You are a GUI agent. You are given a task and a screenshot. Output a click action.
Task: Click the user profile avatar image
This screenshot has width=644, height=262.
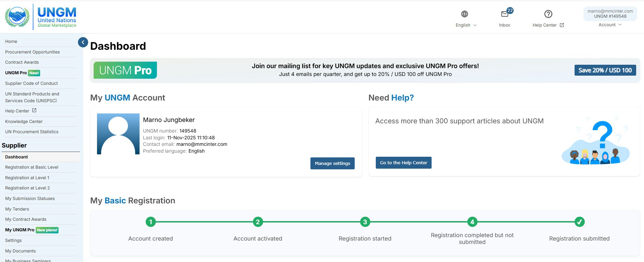pyautogui.click(x=118, y=134)
